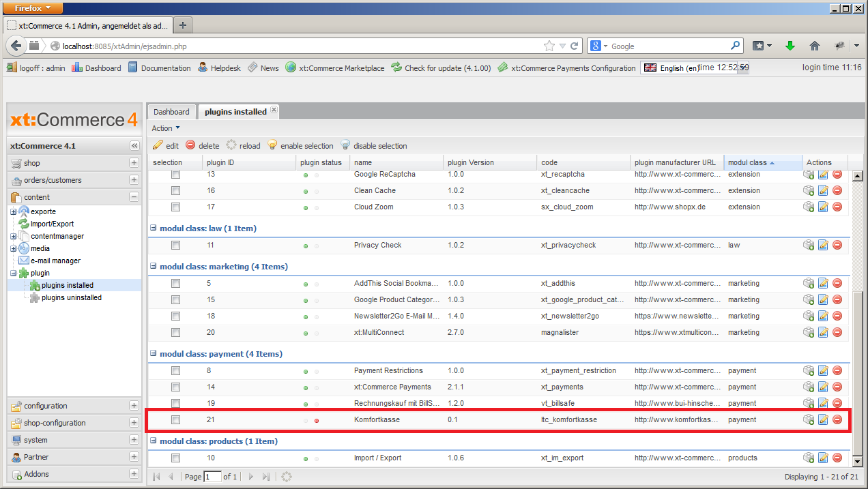The image size is (868, 489).
Task: Switch to the Dashboard tab
Action: click(x=171, y=112)
